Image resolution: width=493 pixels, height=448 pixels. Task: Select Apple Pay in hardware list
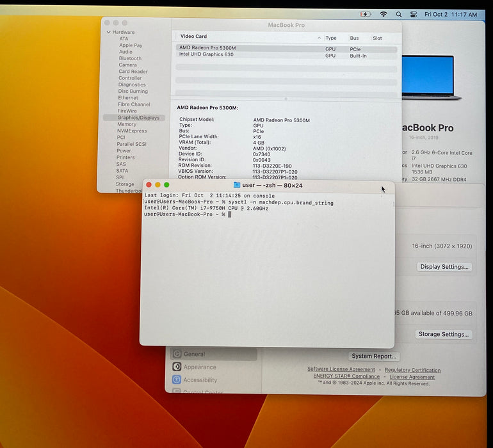[131, 45]
